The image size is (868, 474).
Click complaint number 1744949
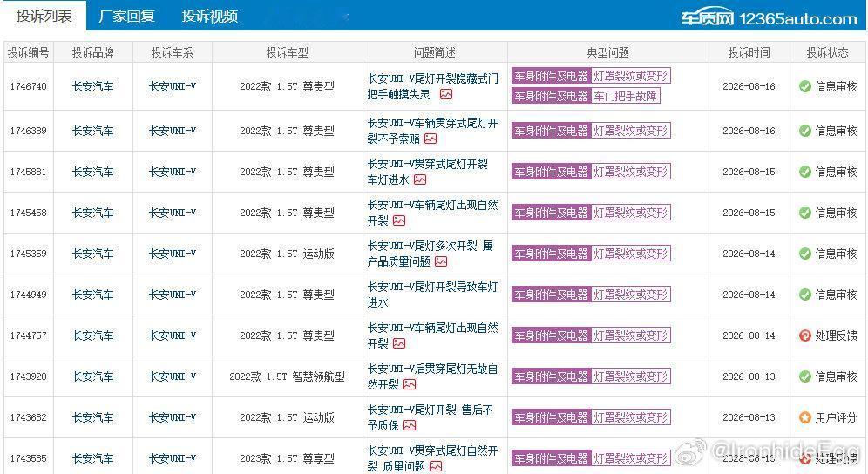point(28,295)
